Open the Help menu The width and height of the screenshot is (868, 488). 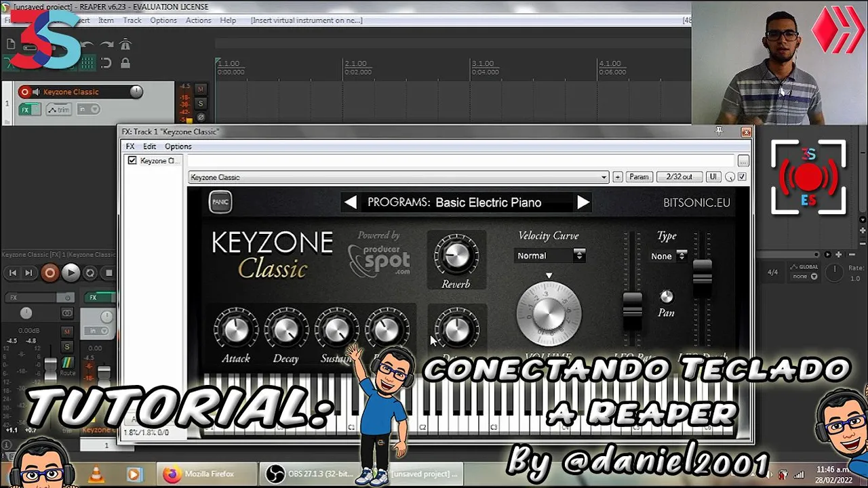click(228, 20)
